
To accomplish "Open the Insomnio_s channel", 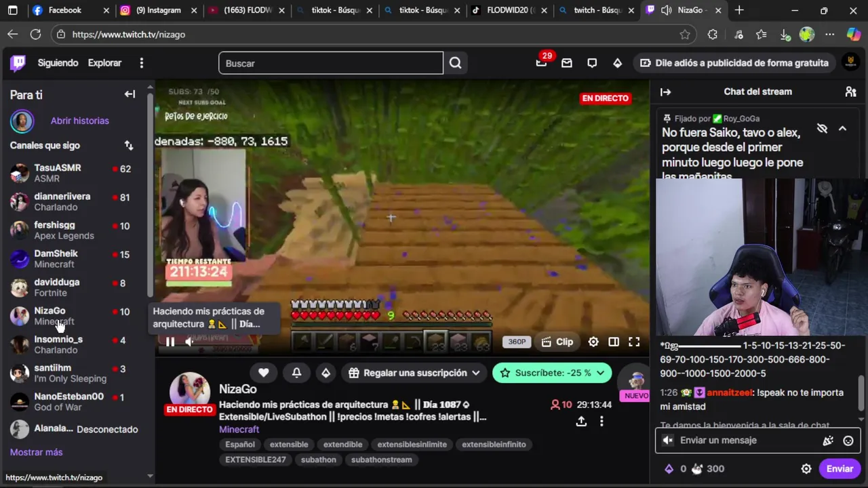I will pos(73,344).
